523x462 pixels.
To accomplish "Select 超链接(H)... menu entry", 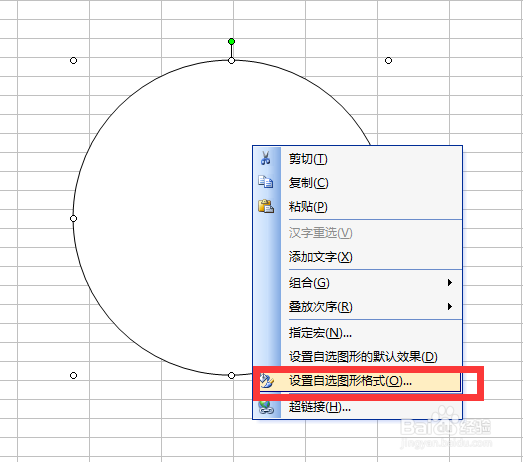I will (x=358, y=407).
